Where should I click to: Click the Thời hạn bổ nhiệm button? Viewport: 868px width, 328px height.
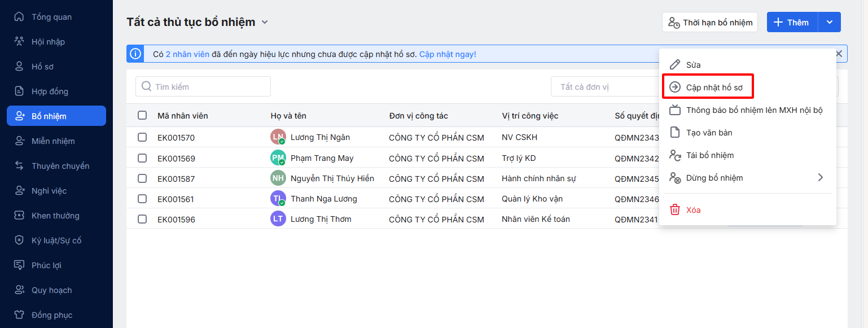[x=710, y=23]
